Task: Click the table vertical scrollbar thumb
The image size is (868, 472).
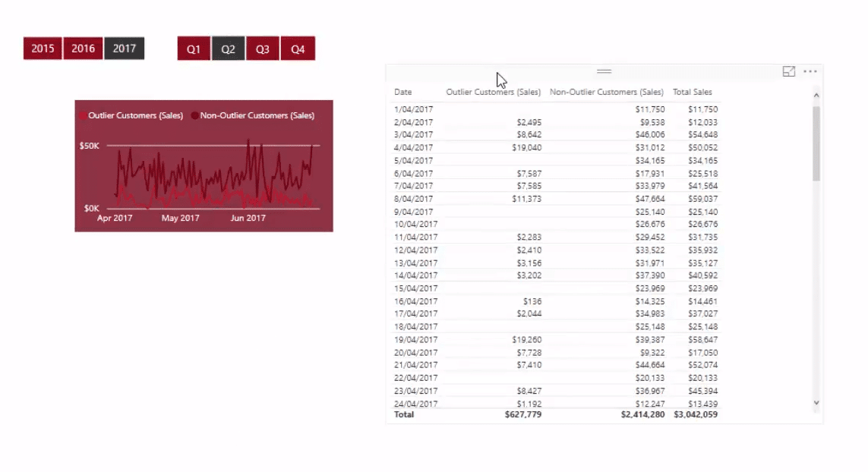Action: [816, 143]
